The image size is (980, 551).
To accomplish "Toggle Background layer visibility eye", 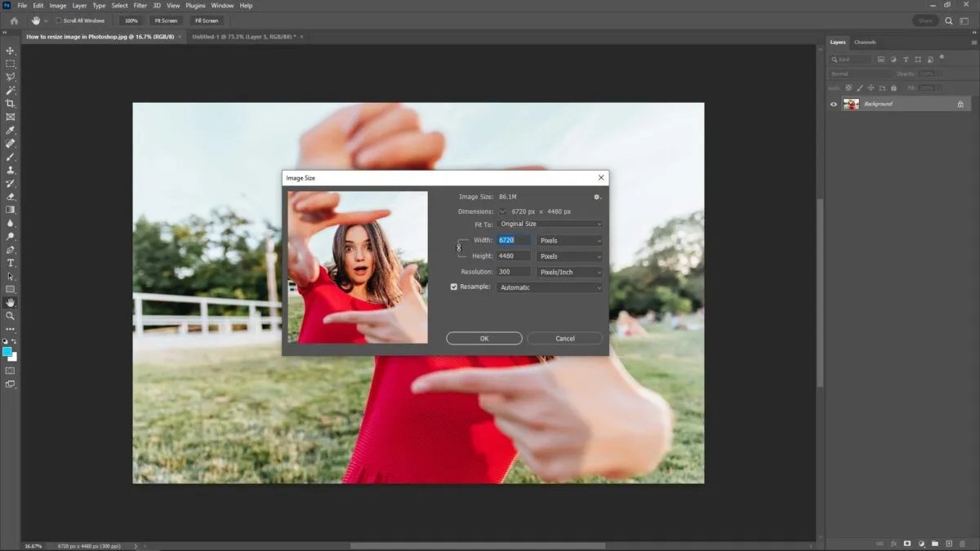I will point(834,104).
